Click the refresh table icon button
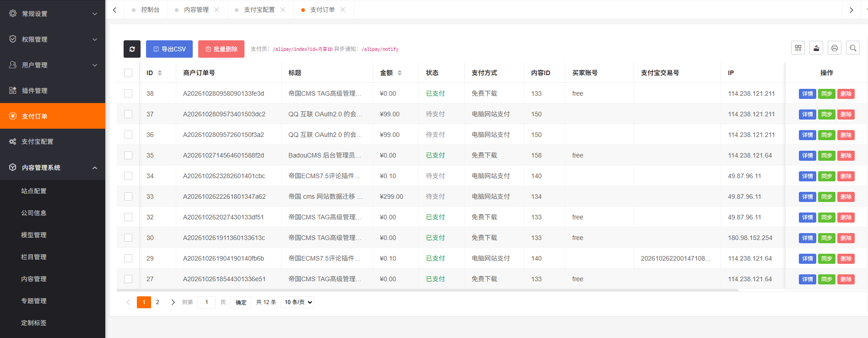The image size is (868, 338). point(132,49)
